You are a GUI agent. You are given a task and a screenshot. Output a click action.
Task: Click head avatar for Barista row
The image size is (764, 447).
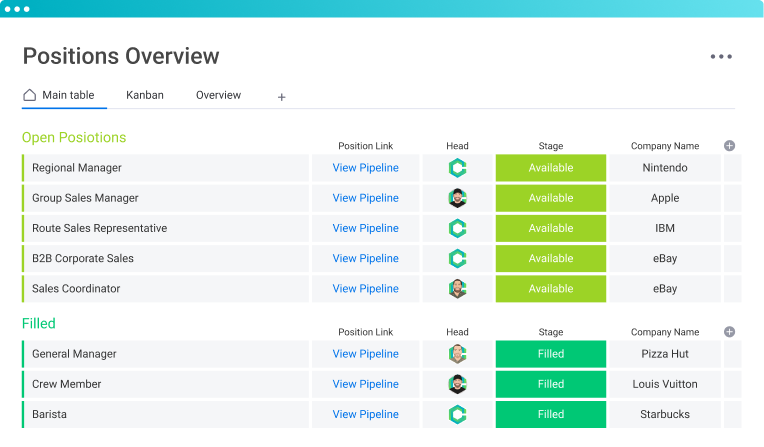457,414
